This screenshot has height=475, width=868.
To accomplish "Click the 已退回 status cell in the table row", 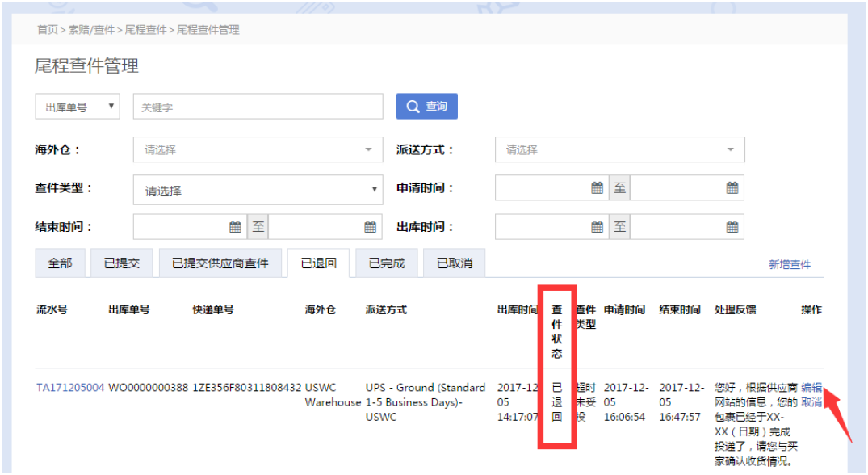I will [557, 402].
